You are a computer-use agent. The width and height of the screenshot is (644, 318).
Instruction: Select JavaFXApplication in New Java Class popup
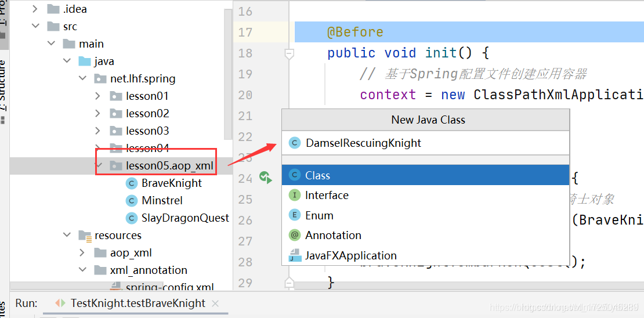point(425,255)
